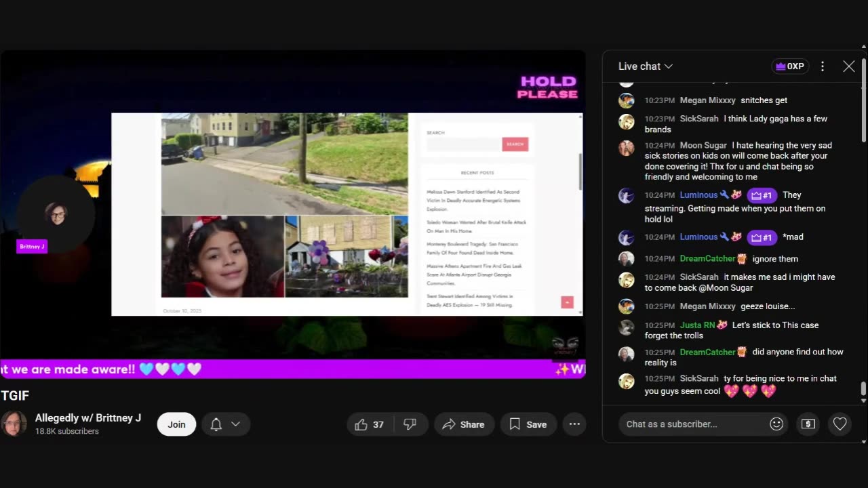This screenshot has width=868, height=488.
Task: Click the 10:23PM timestamp on snitches get
Action: pos(659,100)
